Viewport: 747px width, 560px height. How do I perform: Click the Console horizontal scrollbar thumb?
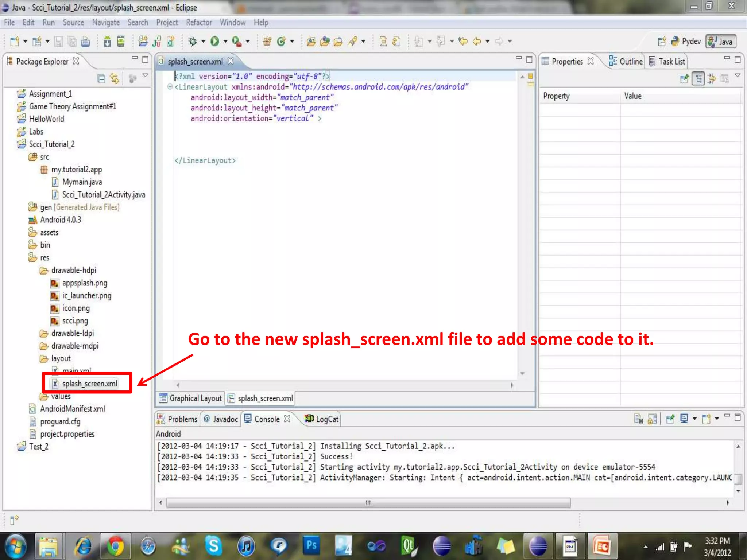pos(368,503)
